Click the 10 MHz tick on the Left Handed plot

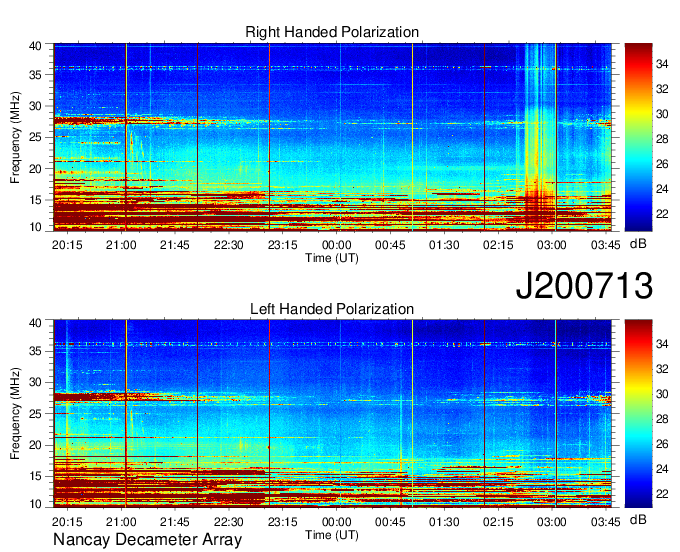[35, 504]
